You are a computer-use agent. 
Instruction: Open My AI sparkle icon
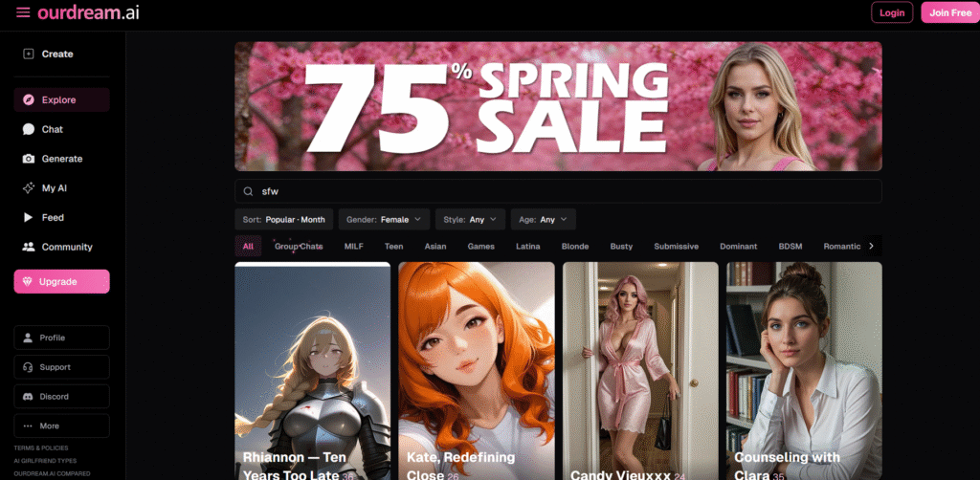tap(29, 188)
